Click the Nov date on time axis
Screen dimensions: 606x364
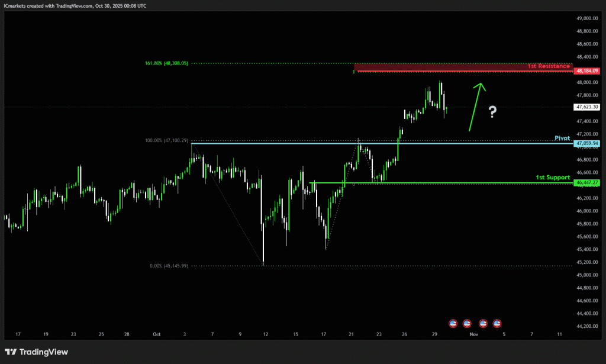tap(473, 334)
